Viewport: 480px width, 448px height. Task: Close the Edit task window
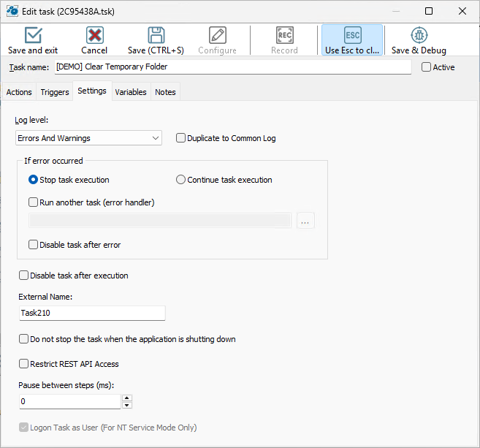[x=462, y=11]
